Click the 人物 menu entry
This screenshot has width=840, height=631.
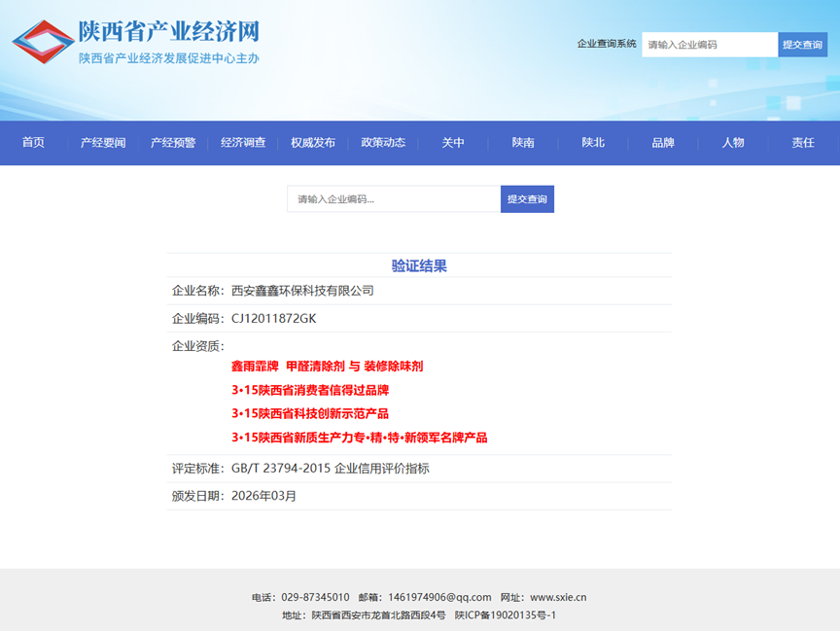coord(733,143)
